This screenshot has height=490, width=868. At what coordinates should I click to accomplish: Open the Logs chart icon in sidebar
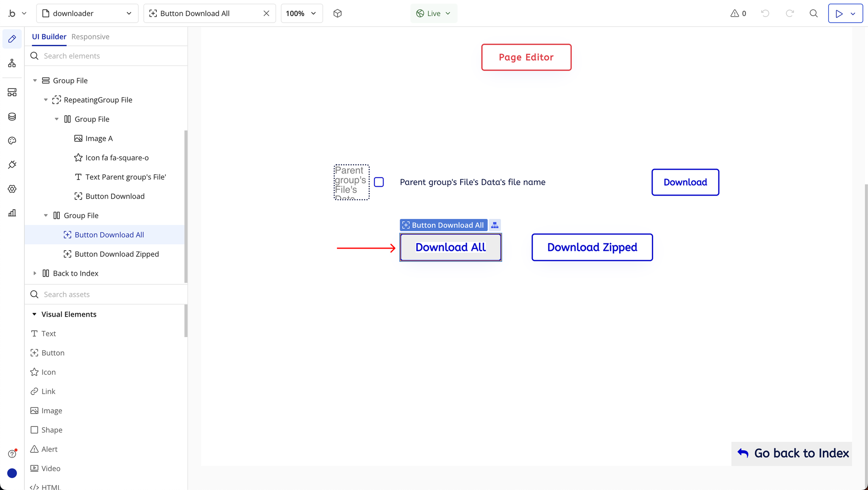(12, 213)
